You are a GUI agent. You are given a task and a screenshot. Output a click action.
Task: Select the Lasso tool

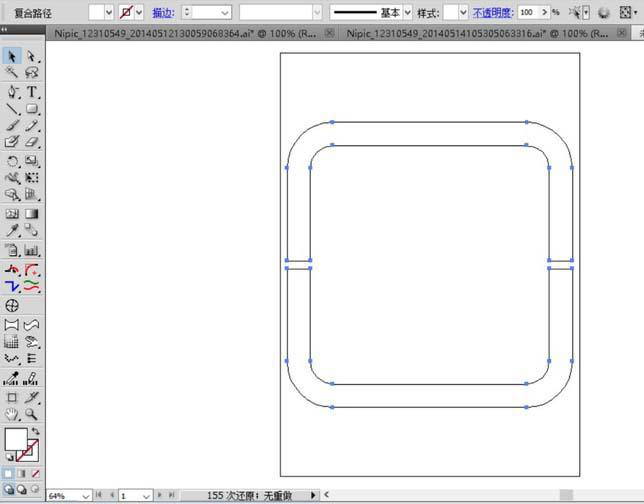point(32,72)
